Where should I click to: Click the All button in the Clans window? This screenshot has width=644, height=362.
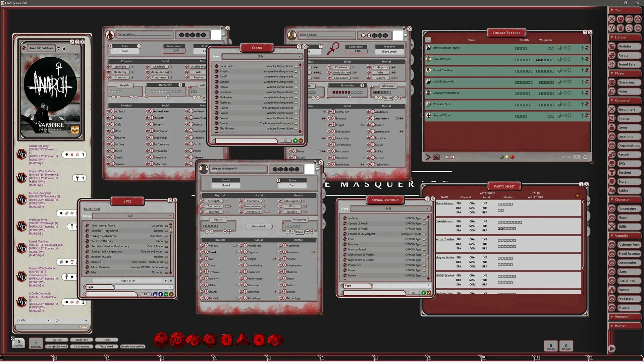click(285, 140)
